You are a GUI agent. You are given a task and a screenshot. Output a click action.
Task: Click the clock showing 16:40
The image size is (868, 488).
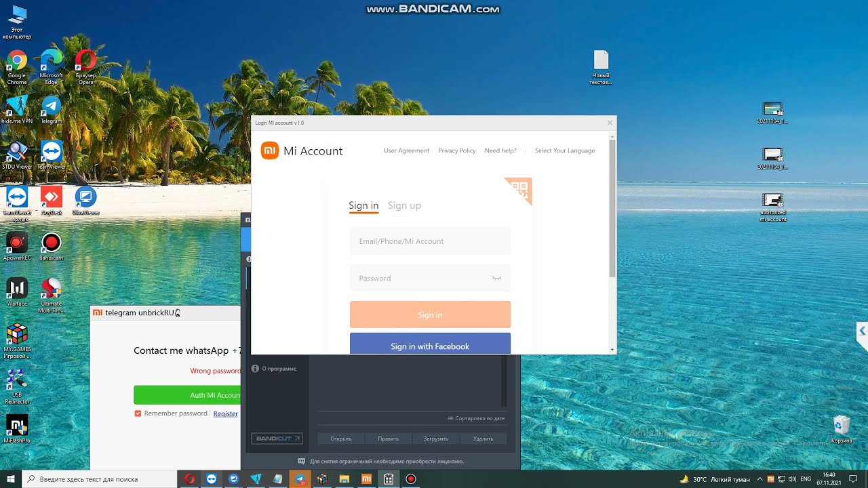(829, 479)
